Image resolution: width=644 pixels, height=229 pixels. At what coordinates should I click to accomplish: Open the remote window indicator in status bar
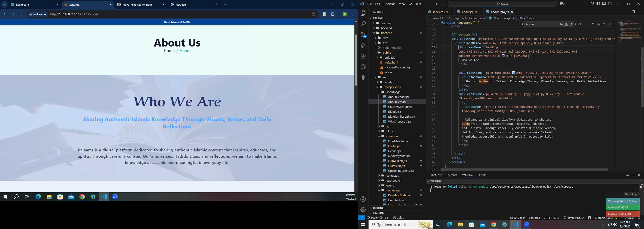click(362, 218)
